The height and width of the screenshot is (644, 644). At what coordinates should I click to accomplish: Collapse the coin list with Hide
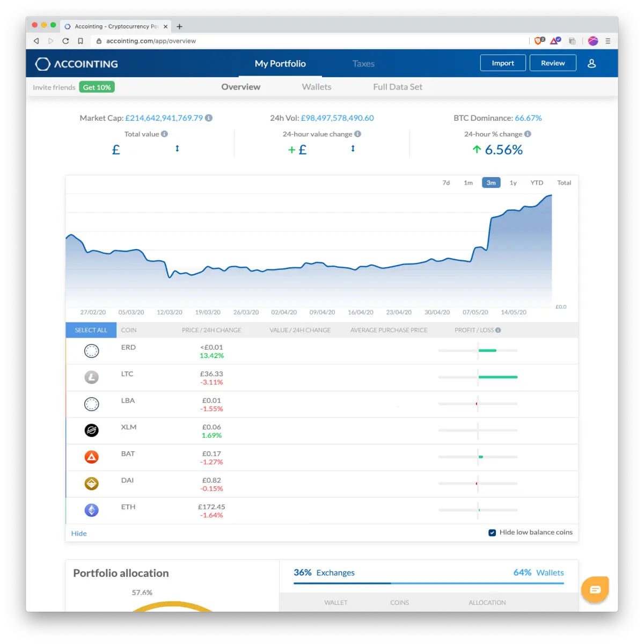tap(79, 533)
